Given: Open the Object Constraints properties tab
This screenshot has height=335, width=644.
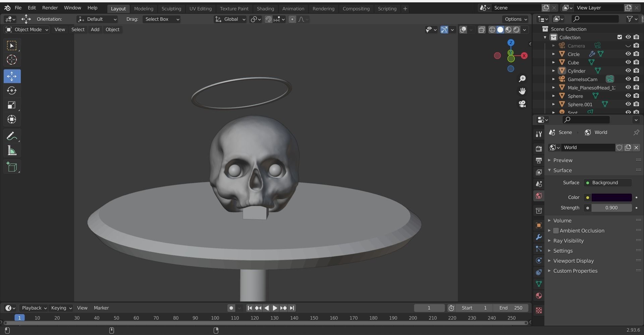Looking at the screenshot, I should pos(539,272).
